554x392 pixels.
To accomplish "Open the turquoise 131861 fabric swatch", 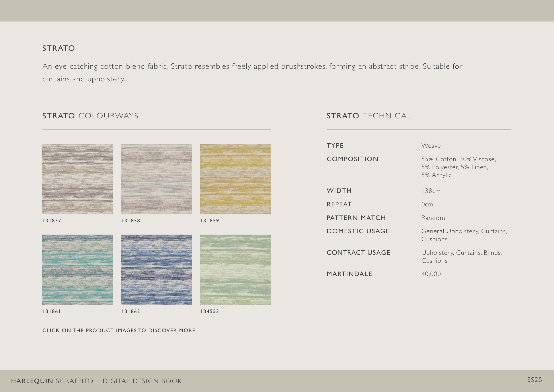I will 78,270.
